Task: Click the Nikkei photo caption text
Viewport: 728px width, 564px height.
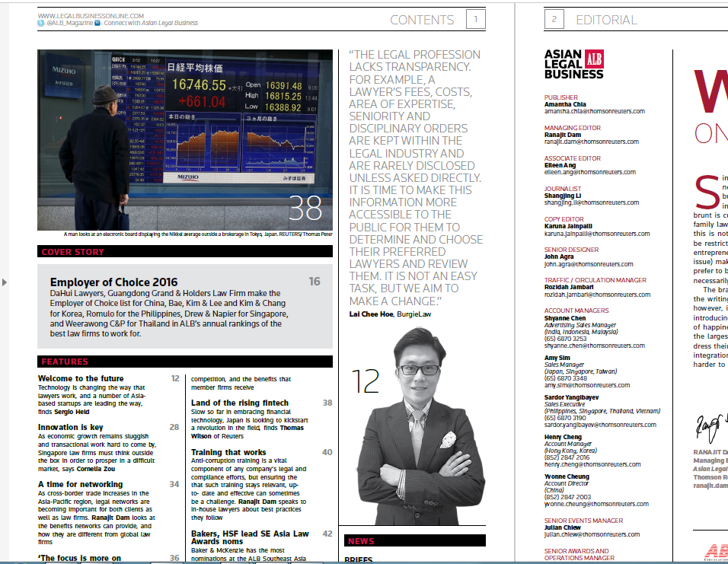Action: [x=198, y=234]
